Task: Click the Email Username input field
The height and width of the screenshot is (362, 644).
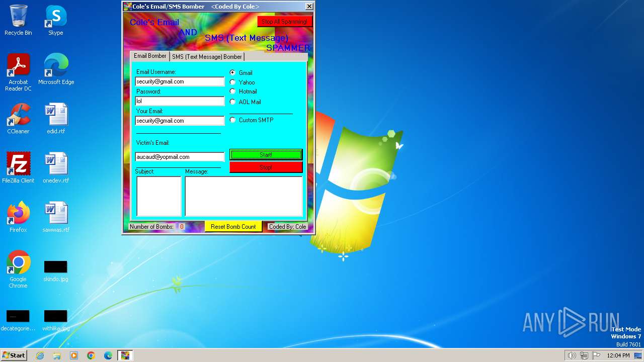Action: coord(180,81)
